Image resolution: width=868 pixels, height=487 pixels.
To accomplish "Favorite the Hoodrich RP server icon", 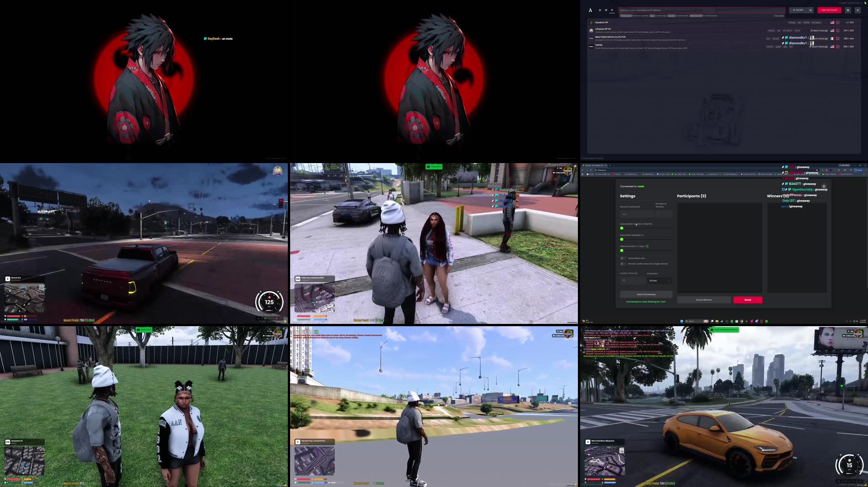I will pyautogui.click(x=838, y=22).
